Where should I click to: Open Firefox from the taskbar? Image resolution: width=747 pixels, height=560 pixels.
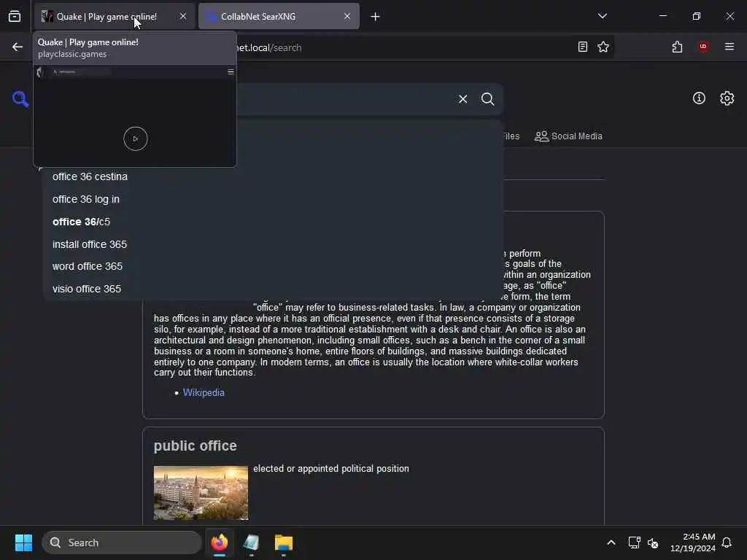pyautogui.click(x=220, y=542)
